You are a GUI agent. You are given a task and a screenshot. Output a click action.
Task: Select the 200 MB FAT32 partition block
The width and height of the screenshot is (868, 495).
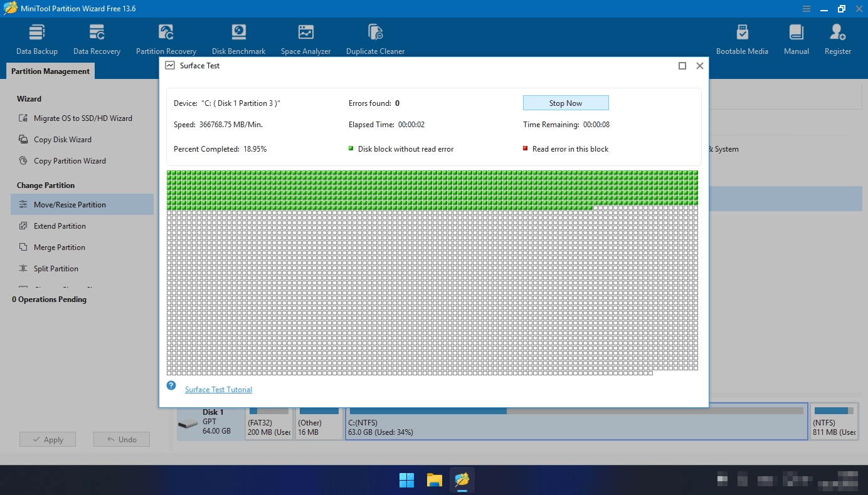coord(269,421)
